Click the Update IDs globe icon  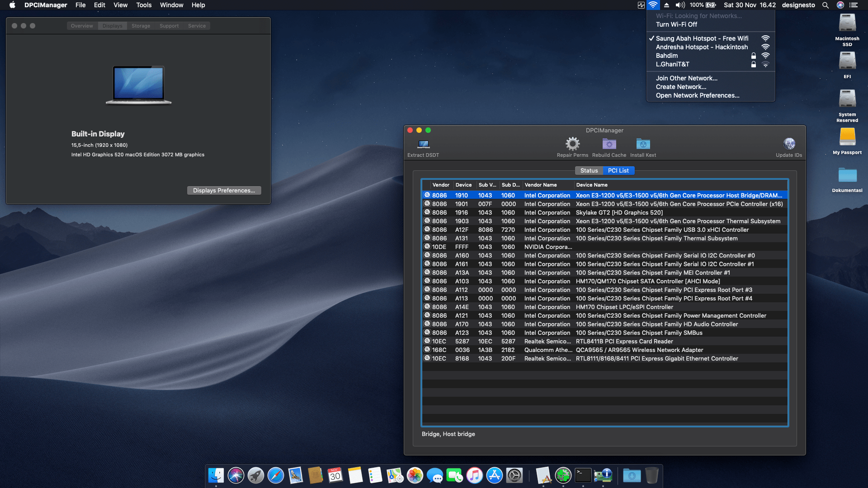tap(789, 144)
